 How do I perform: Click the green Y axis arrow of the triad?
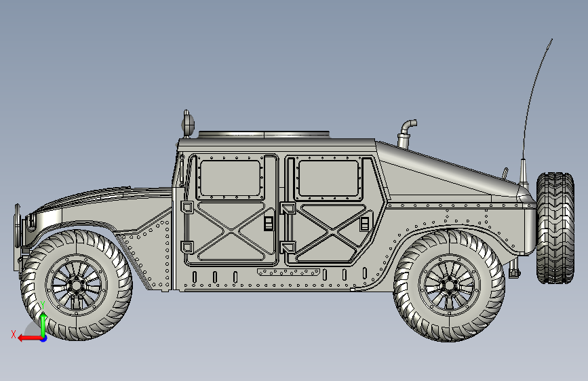43,325
